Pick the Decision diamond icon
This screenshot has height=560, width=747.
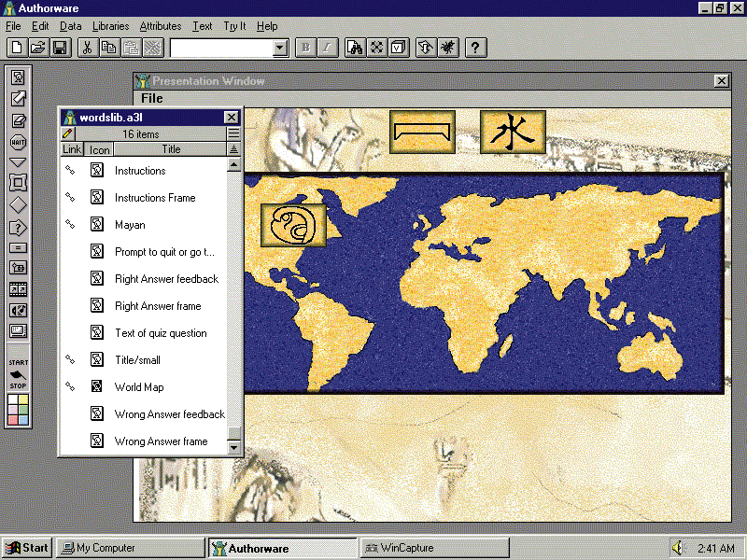point(18,204)
